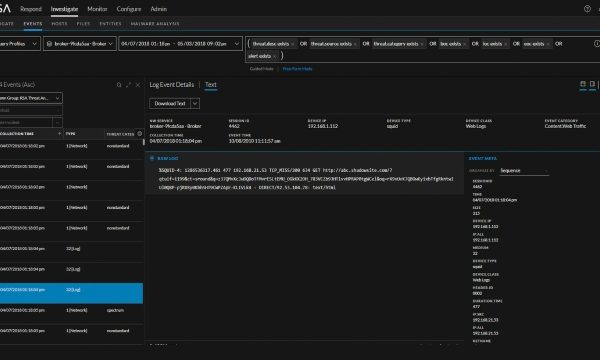The width and height of the screenshot is (600, 360).
Task: Open the Organized By Sequence dropdown
Action: coord(524,171)
